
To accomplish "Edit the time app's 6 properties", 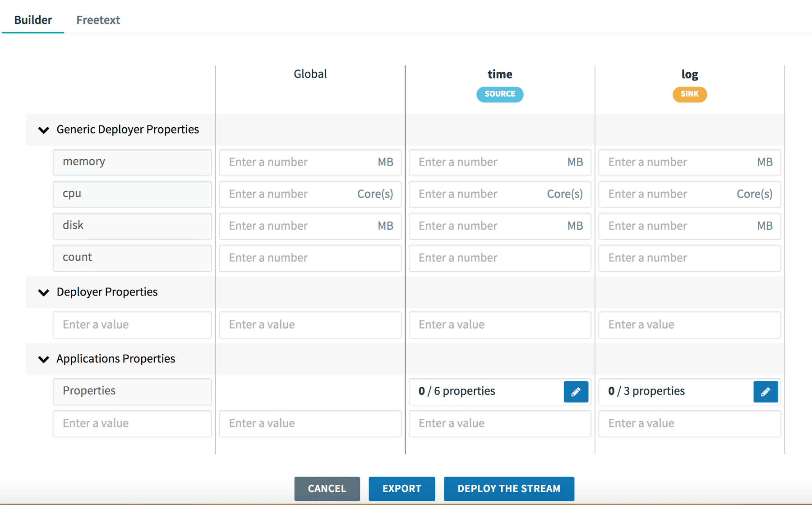I will (576, 392).
